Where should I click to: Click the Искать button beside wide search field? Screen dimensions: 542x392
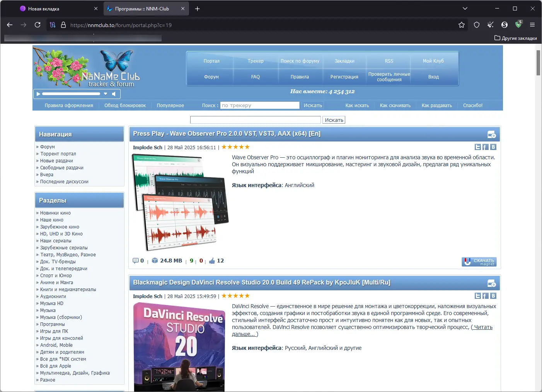pyautogui.click(x=334, y=120)
